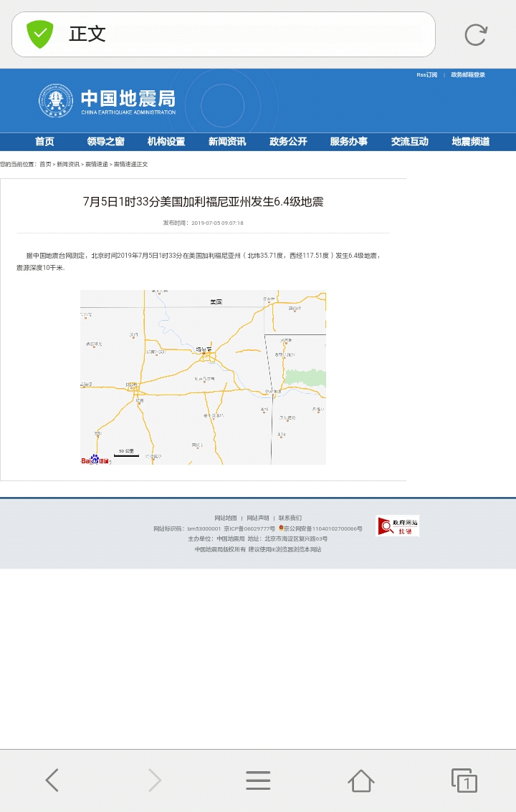
Task: Open the 地震频道 navigation item
Action: coord(470,141)
